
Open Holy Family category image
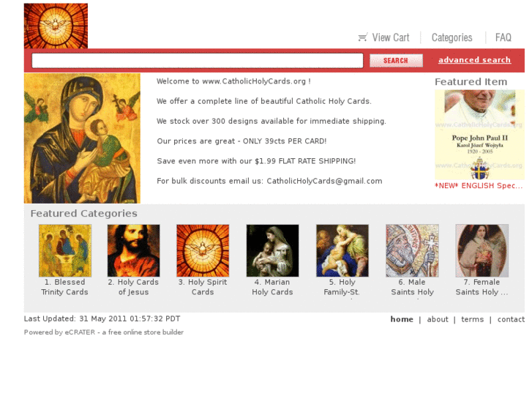[342, 250]
